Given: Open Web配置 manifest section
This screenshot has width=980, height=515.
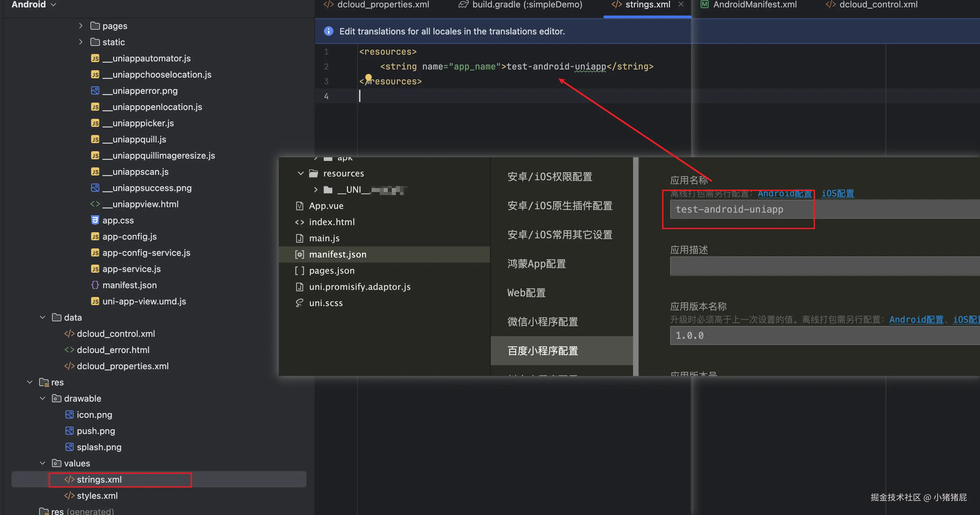Looking at the screenshot, I should (x=526, y=293).
